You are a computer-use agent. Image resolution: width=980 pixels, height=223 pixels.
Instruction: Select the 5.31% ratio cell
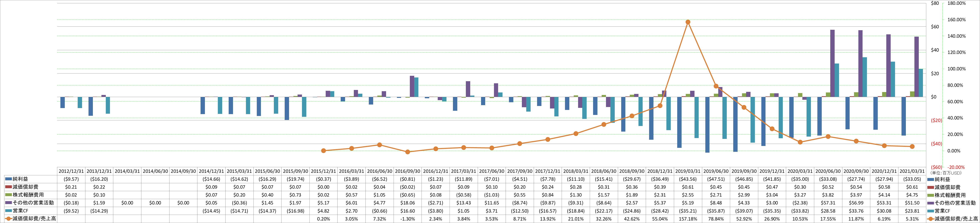click(912, 219)
